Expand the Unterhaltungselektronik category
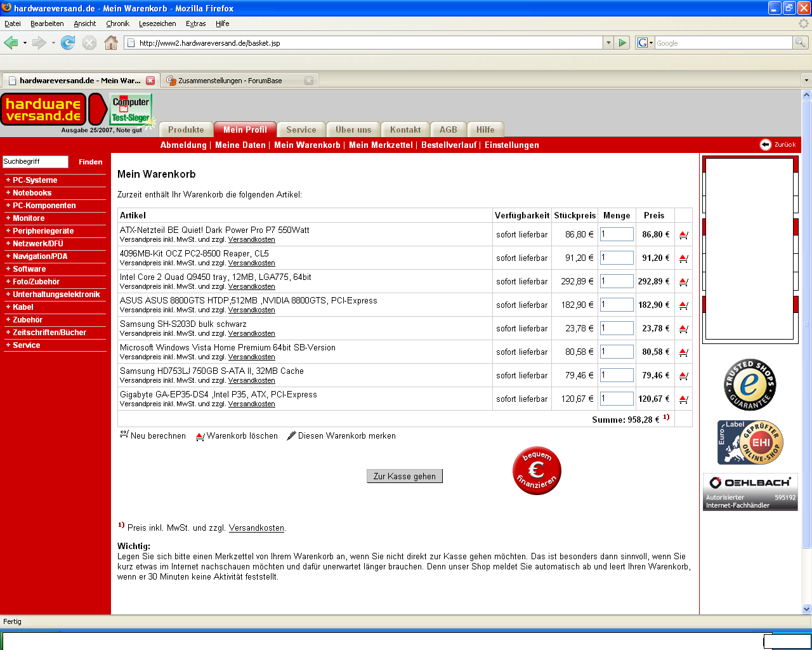Image resolution: width=812 pixels, height=650 pixels. point(56,295)
